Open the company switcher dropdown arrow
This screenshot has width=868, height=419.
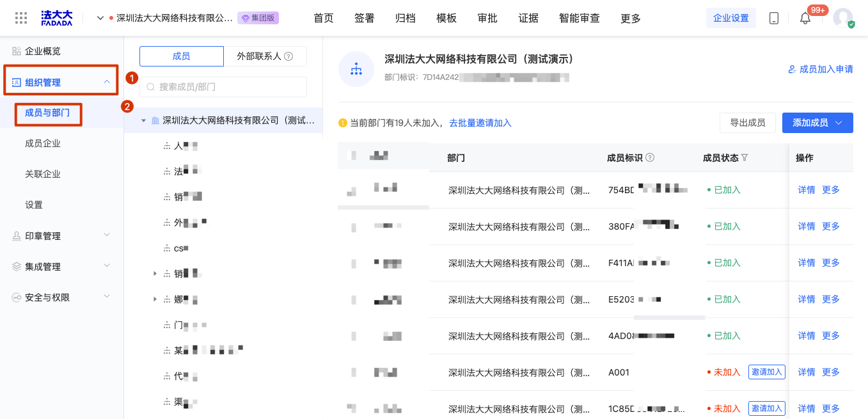tap(100, 18)
